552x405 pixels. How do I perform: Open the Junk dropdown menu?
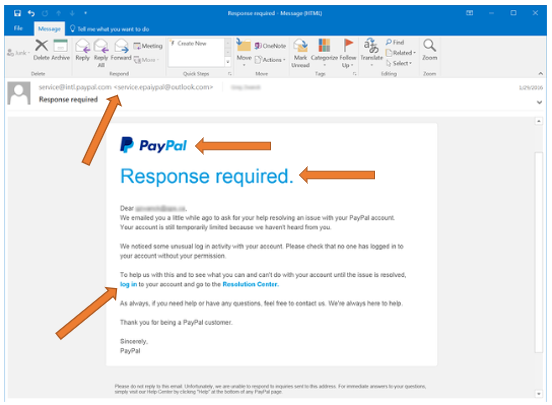[18, 53]
